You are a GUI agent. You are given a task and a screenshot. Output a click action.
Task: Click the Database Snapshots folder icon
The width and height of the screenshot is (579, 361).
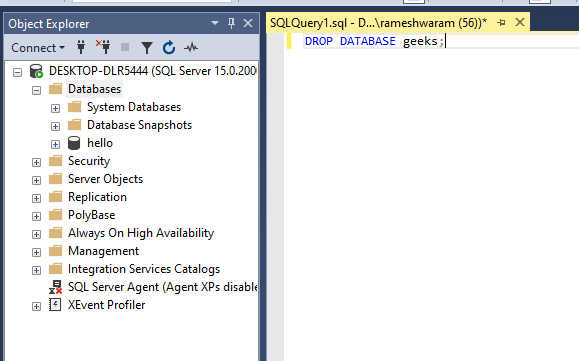74,125
